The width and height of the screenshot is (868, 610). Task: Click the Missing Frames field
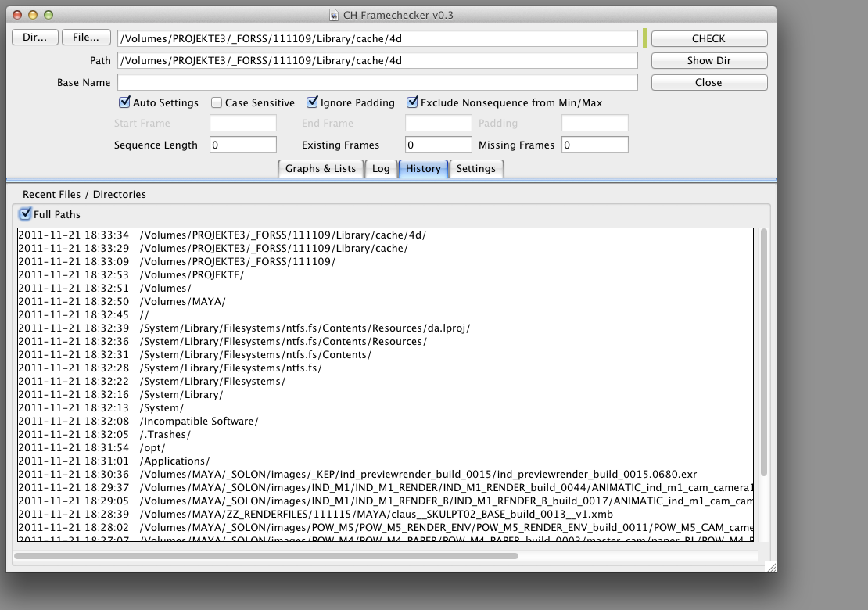595,145
